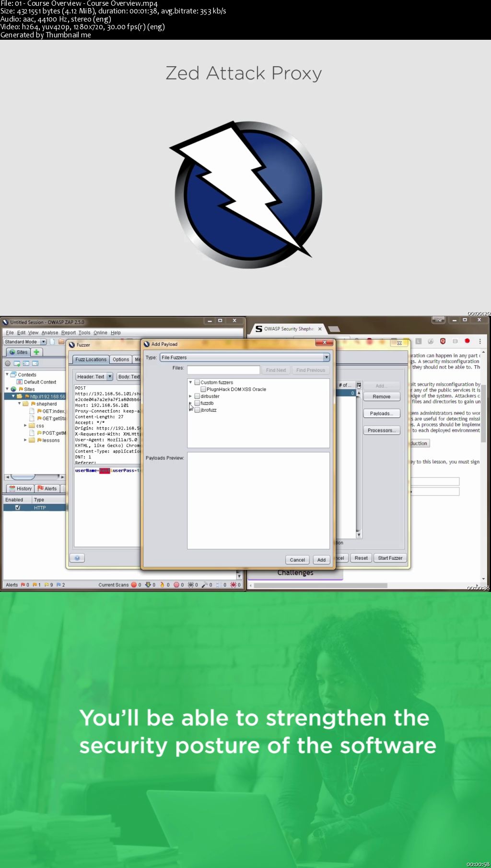Open a new Chrome tab
The image size is (491, 868).
click(334, 329)
